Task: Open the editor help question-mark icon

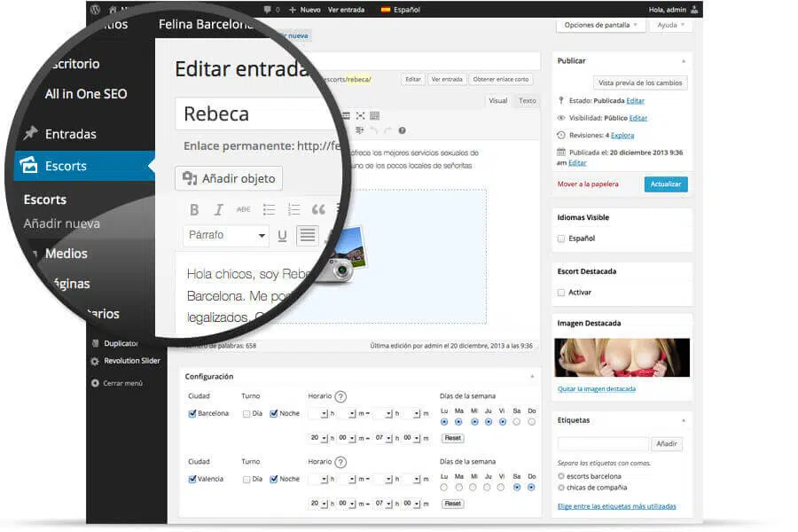Action: click(x=402, y=131)
